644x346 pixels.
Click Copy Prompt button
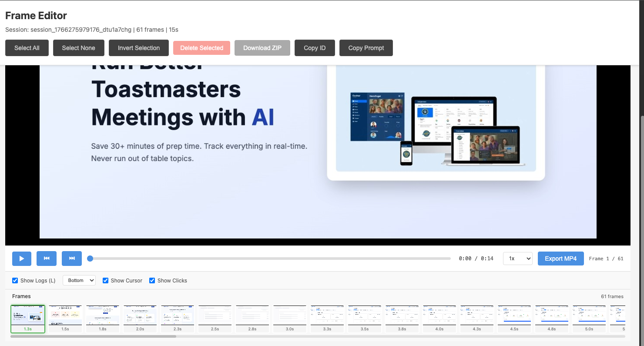[366, 48]
